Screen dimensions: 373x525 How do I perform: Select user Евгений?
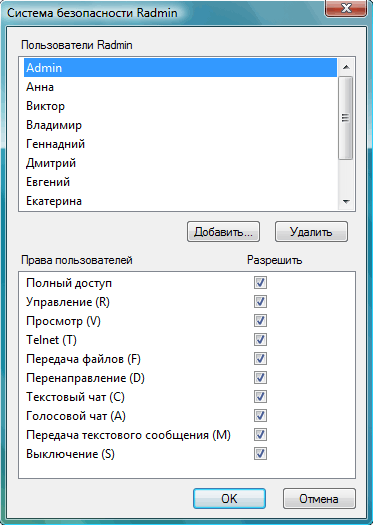click(180, 182)
